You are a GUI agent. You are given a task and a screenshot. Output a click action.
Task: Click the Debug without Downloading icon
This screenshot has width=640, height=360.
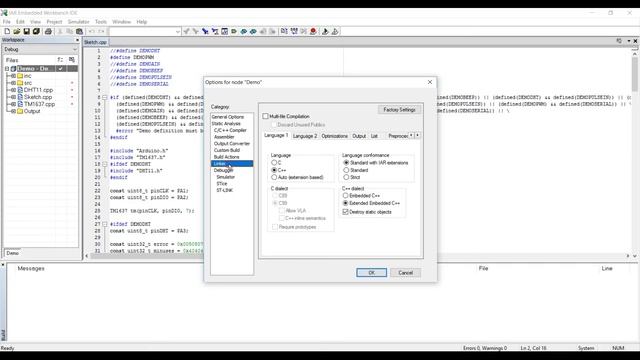coord(335,31)
